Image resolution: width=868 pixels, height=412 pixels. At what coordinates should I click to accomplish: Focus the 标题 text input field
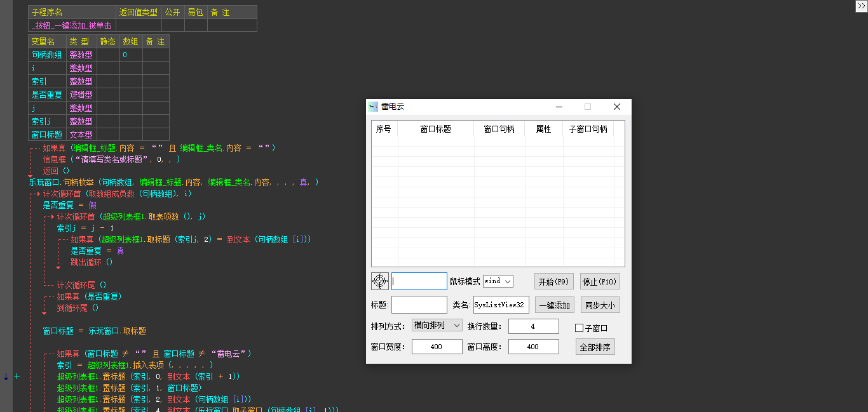click(x=419, y=305)
